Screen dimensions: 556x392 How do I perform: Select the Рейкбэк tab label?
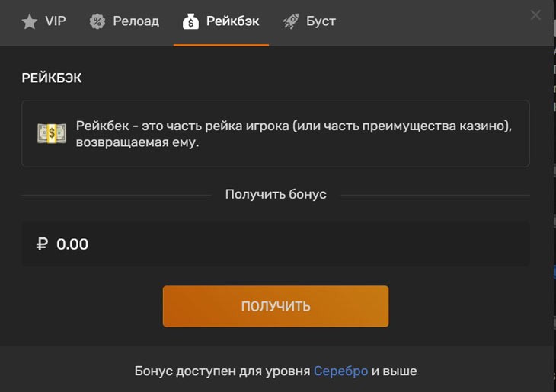tap(232, 21)
